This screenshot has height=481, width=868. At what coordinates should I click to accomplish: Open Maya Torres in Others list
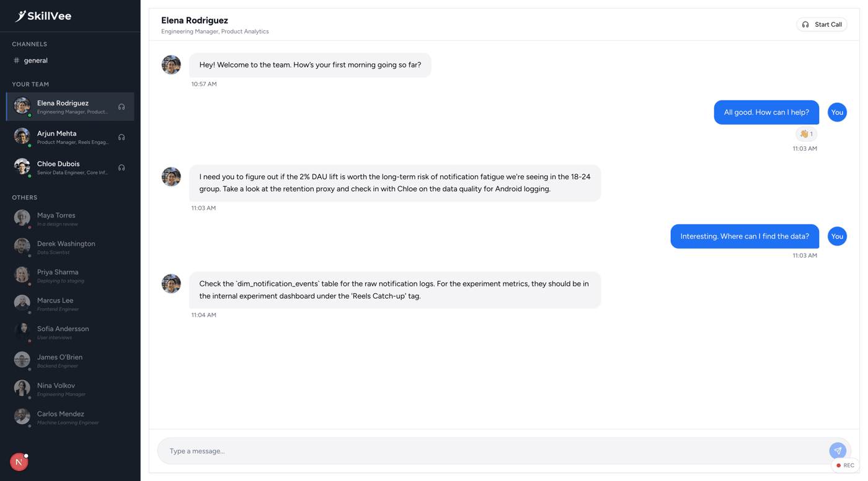(70, 218)
